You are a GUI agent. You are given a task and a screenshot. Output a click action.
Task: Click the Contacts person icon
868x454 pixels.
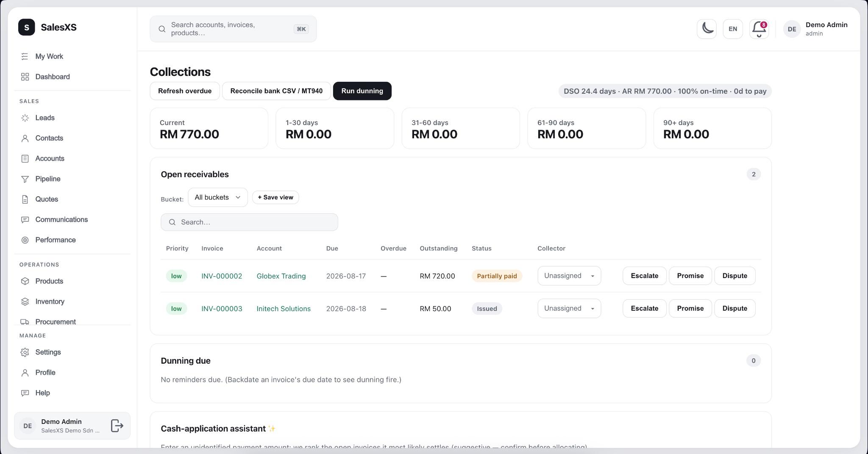25,138
